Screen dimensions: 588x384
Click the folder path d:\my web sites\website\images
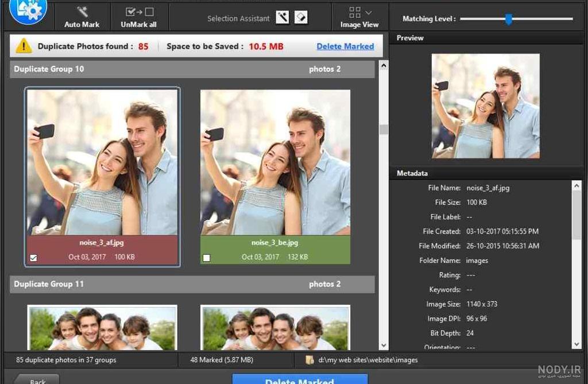(x=368, y=360)
